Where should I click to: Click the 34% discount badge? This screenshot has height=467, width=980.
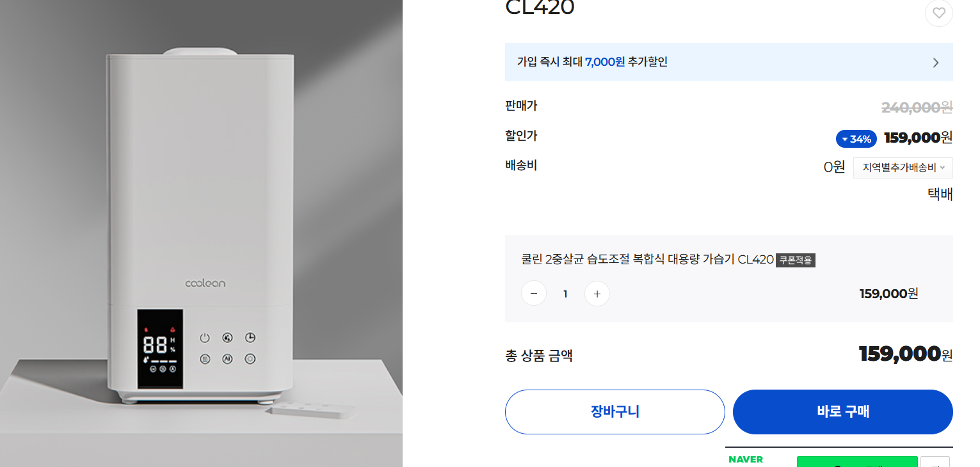[x=856, y=138]
